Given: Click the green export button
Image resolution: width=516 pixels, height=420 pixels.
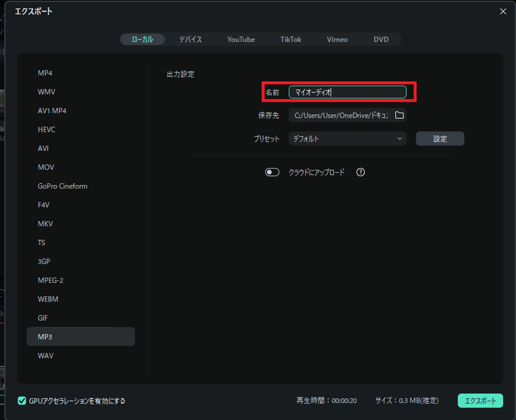Looking at the screenshot, I should click(x=480, y=401).
